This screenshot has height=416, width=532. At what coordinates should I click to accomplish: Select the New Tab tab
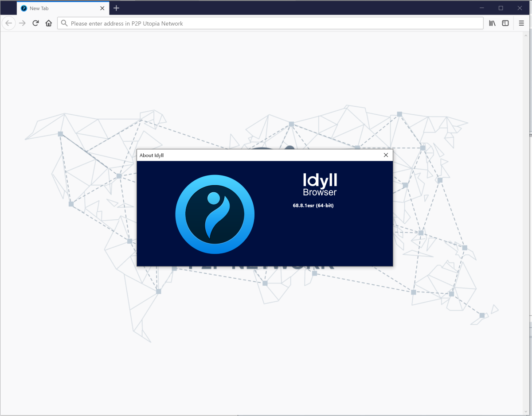point(63,8)
